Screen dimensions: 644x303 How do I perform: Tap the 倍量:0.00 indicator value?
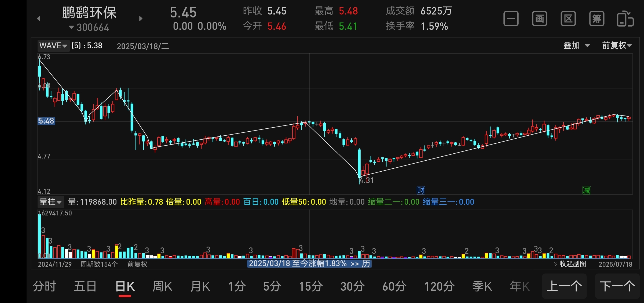184,202
